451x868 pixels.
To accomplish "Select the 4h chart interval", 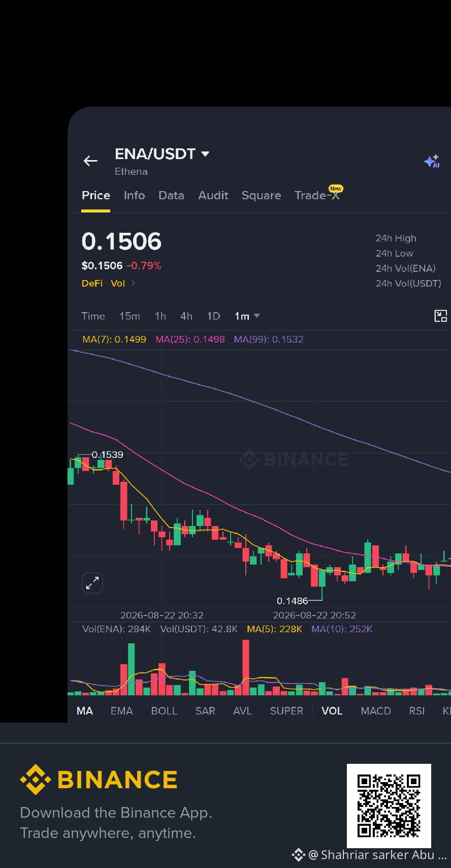I will [x=186, y=316].
